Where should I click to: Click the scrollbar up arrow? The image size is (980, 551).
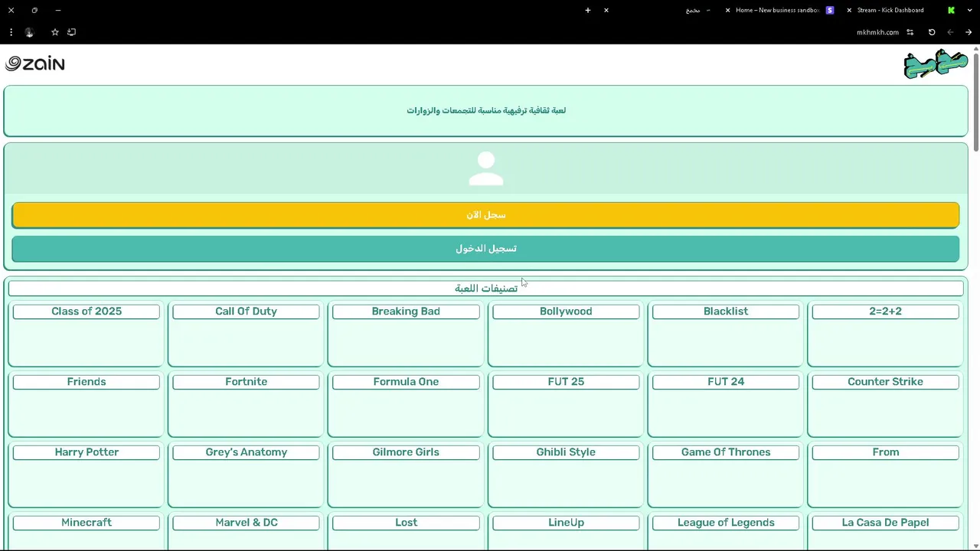[975, 49]
